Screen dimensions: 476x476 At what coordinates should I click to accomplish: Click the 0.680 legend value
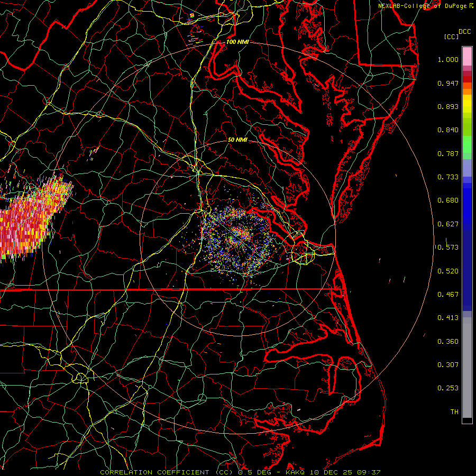pos(448,200)
